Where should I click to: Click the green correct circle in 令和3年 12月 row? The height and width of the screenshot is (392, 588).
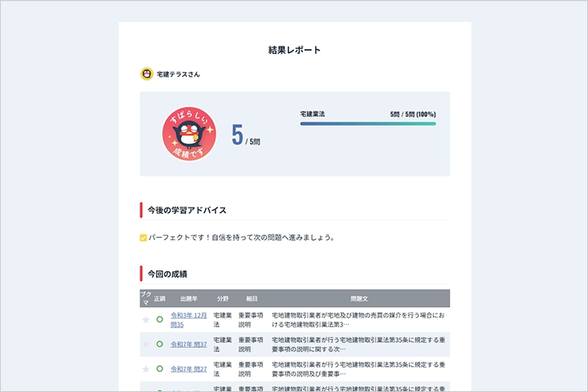[x=160, y=319]
